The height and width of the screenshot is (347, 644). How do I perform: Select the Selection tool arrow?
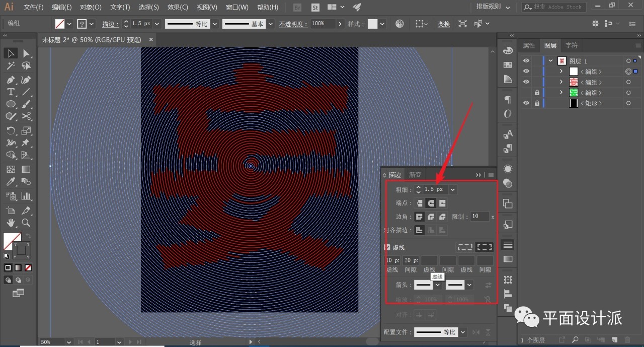[11, 53]
